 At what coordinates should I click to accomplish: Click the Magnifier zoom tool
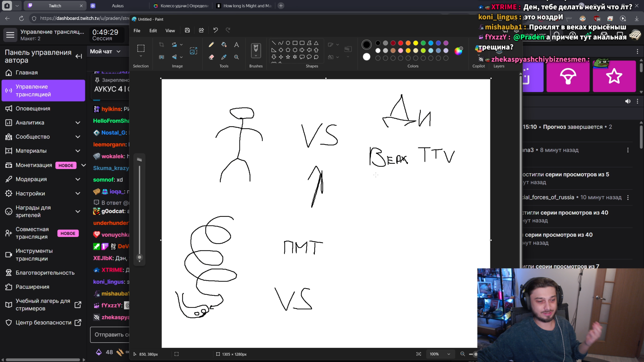coord(236,57)
